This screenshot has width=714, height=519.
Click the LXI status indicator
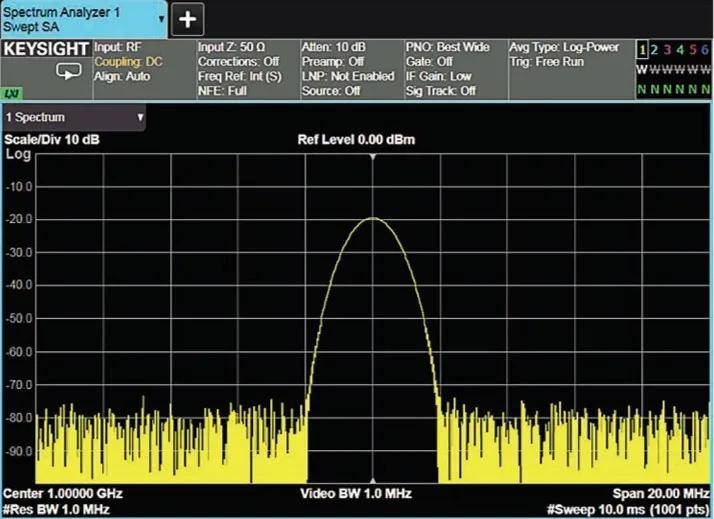(12, 92)
